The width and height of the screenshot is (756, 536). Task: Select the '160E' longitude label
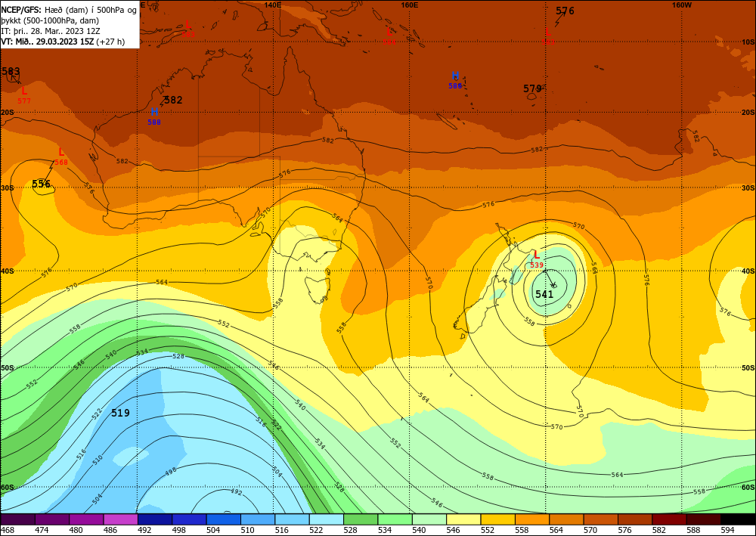click(409, 5)
